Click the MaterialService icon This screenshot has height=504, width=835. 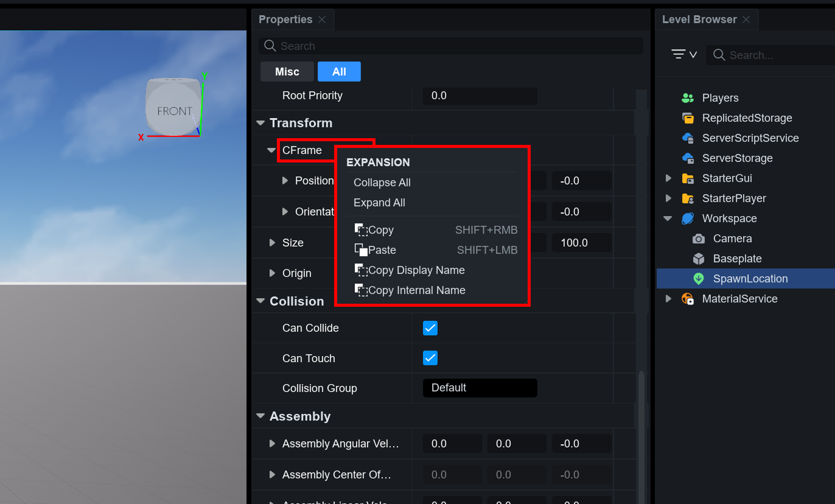coord(688,299)
